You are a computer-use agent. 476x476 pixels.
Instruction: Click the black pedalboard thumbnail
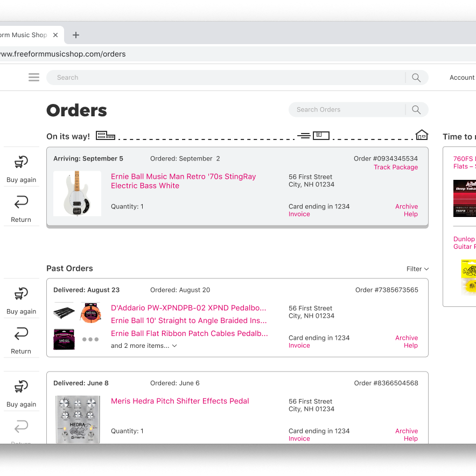click(x=64, y=312)
